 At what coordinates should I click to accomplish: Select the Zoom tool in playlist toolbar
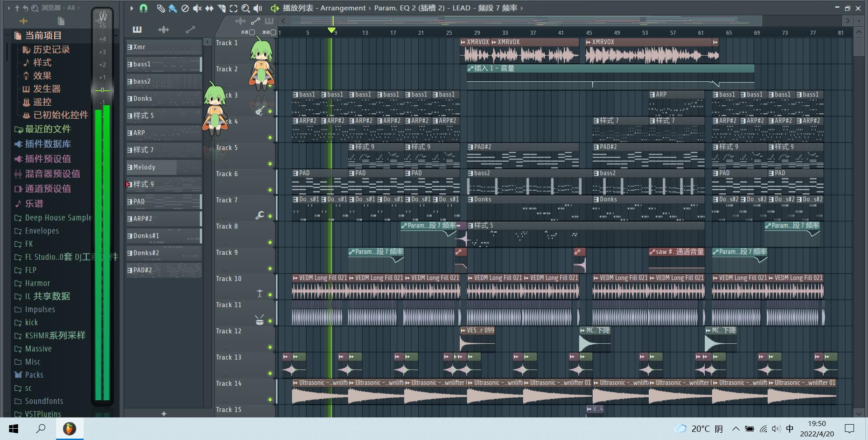click(x=245, y=8)
